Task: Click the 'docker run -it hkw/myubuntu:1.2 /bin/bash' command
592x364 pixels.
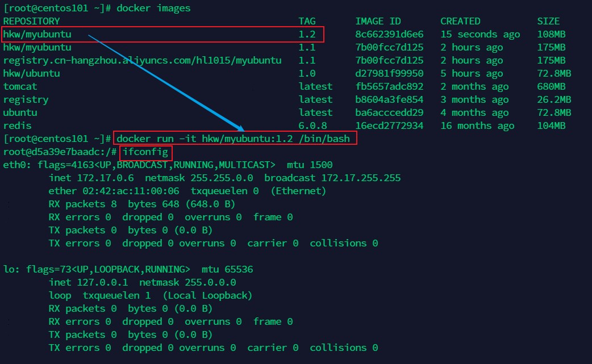Action: pyautogui.click(x=233, y=139)
